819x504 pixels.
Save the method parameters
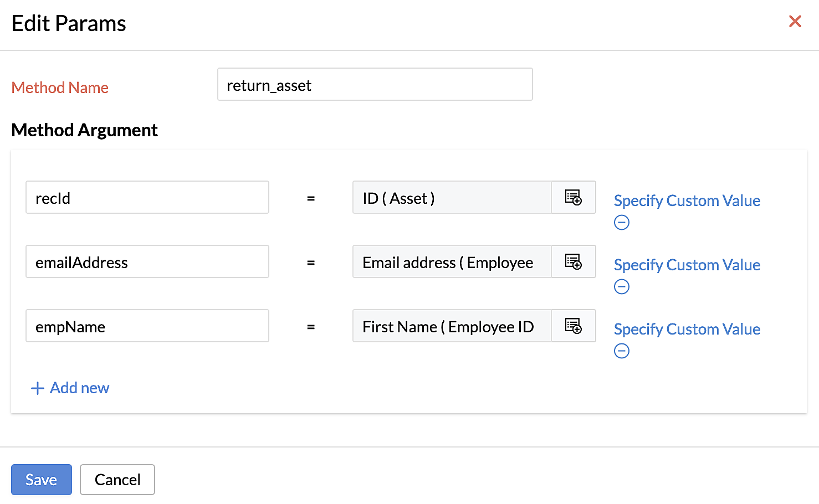(41, 479)
